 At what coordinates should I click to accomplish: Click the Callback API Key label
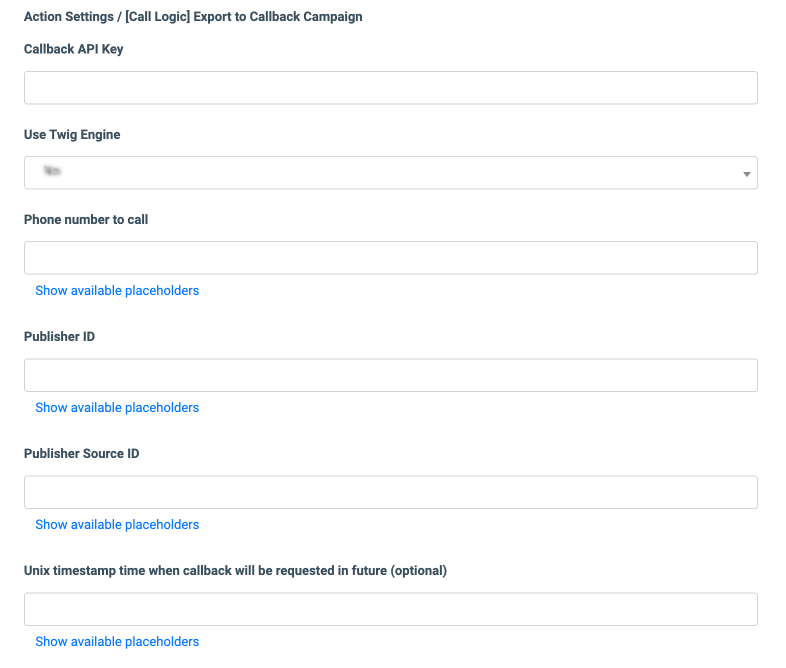74,49
